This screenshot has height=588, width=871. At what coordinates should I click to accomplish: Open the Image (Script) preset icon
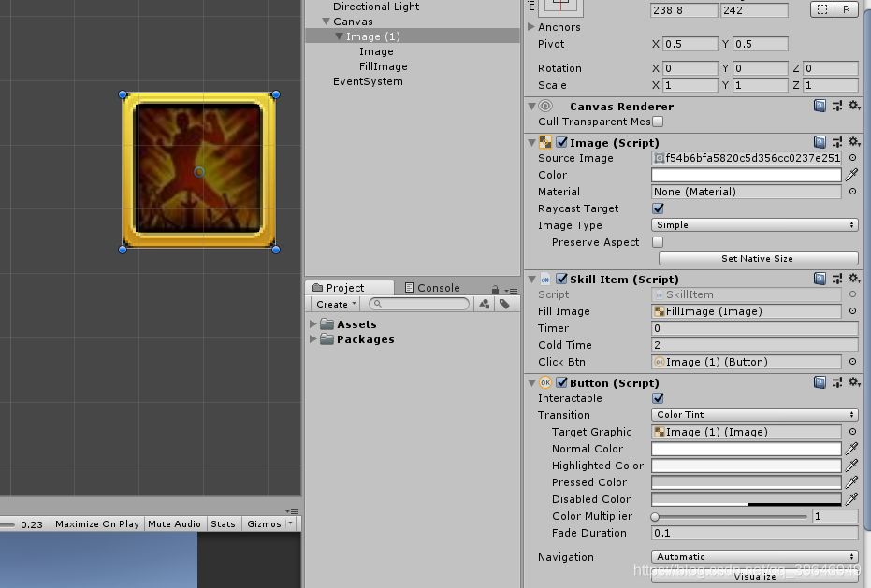836,142
